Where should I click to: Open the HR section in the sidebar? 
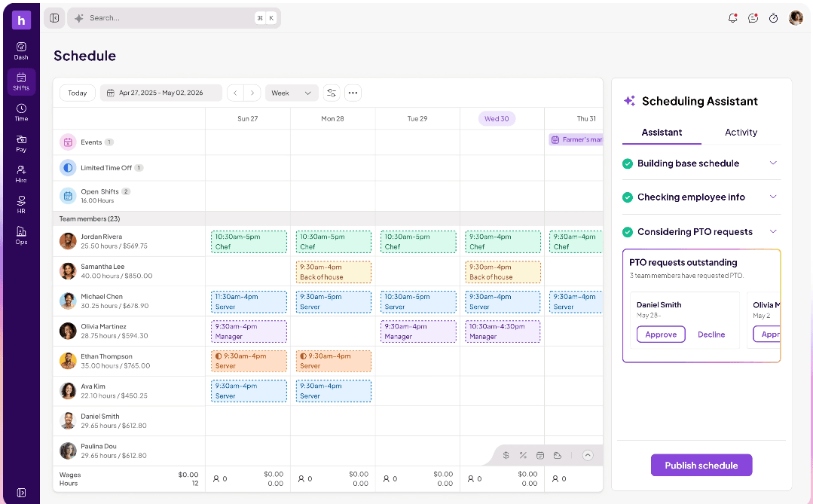21,205
